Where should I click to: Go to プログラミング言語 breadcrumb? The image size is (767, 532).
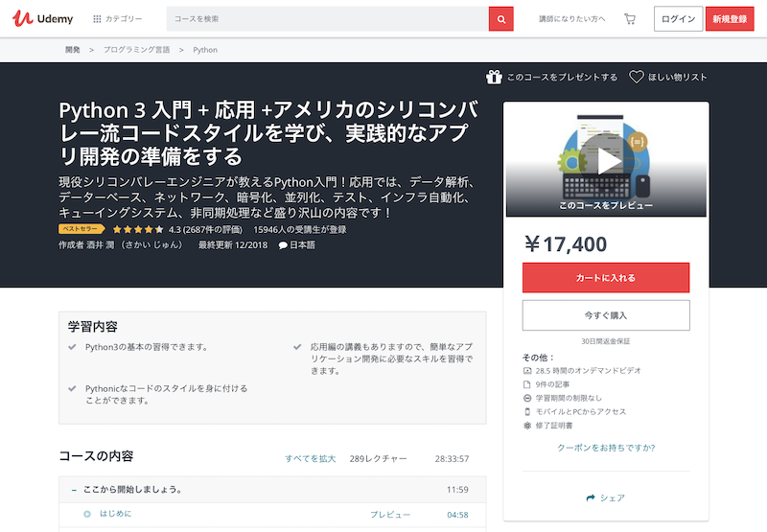[136, 50]
